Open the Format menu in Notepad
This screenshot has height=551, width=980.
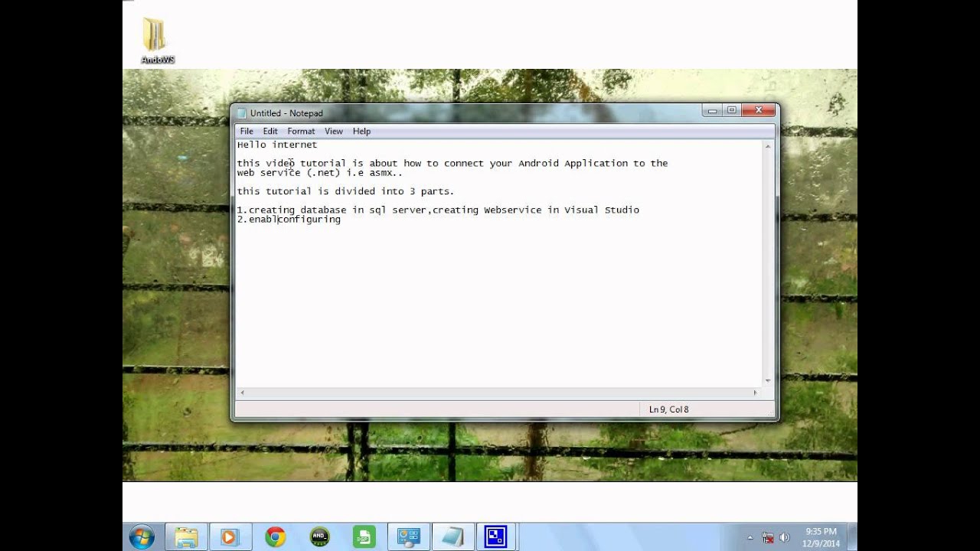click(301, 132)
